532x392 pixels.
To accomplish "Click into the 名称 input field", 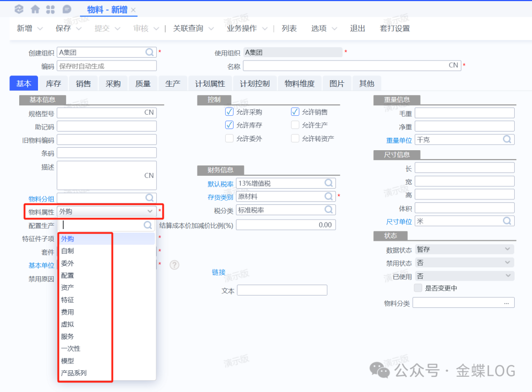I will 345,65.
